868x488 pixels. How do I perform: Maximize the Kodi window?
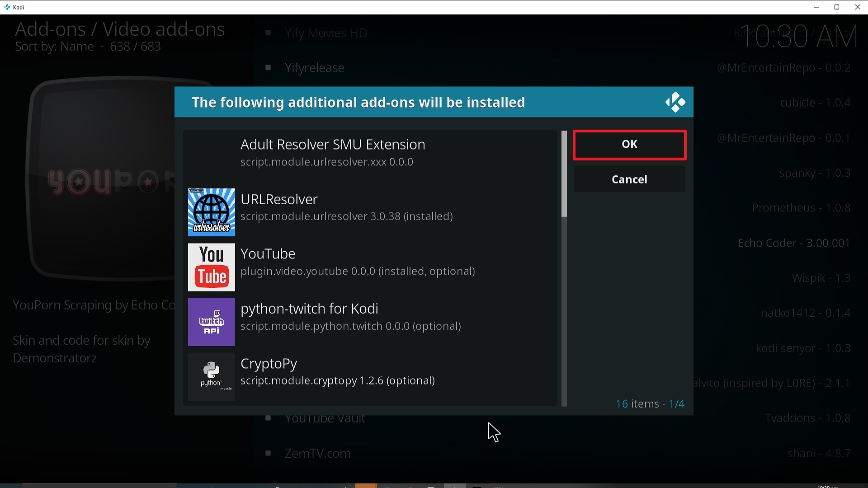pyautogui.click(x=837, y=7)
